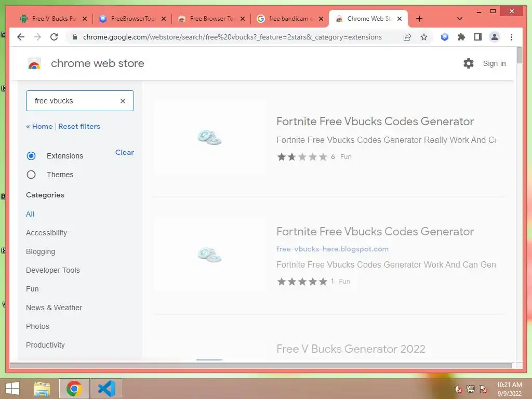Click Reset filters link
532x399 pixels.
79,126
